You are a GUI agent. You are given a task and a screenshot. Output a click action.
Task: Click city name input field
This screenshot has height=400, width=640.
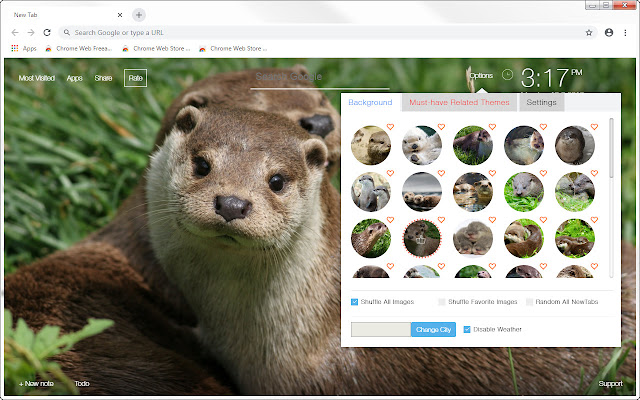(381, 329)
